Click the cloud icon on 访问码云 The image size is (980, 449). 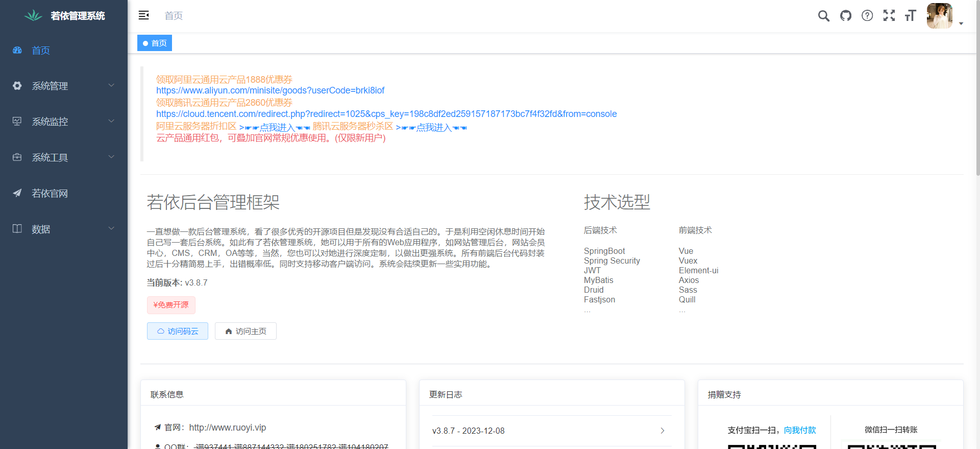click(x=161, y=331)
